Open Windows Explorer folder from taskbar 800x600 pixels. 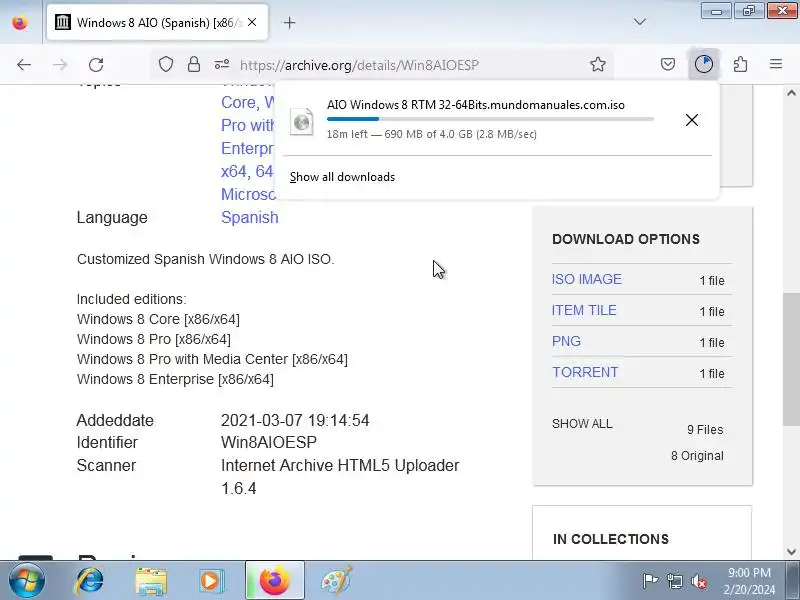151,581
